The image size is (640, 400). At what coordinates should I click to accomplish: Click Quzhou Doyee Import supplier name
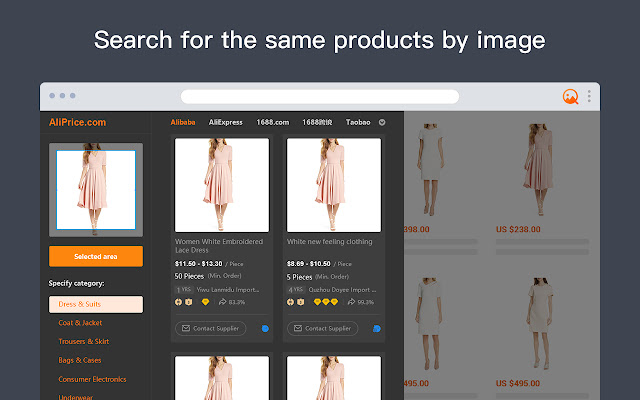pos(342,290)
